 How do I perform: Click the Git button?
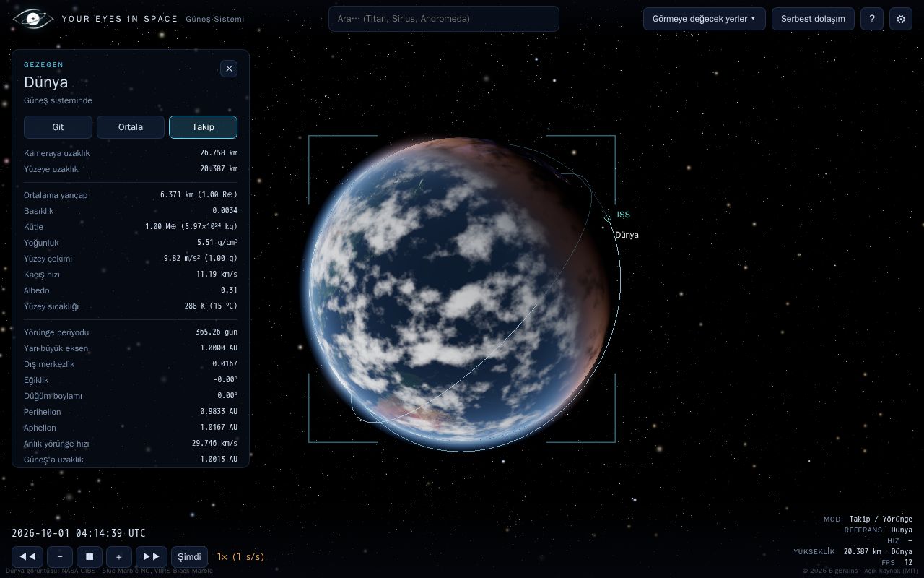click(x=58, y=127)
